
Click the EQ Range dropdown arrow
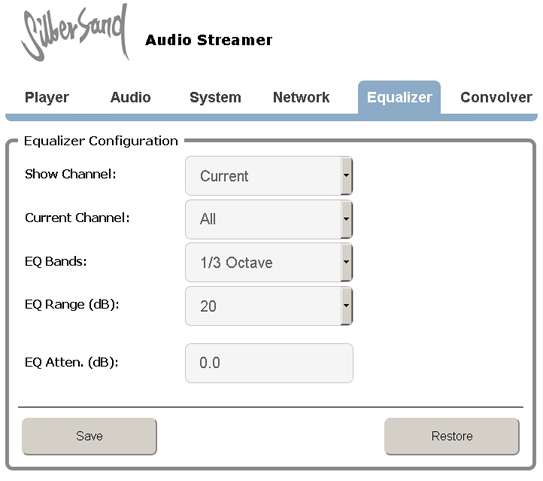[346, 306]
